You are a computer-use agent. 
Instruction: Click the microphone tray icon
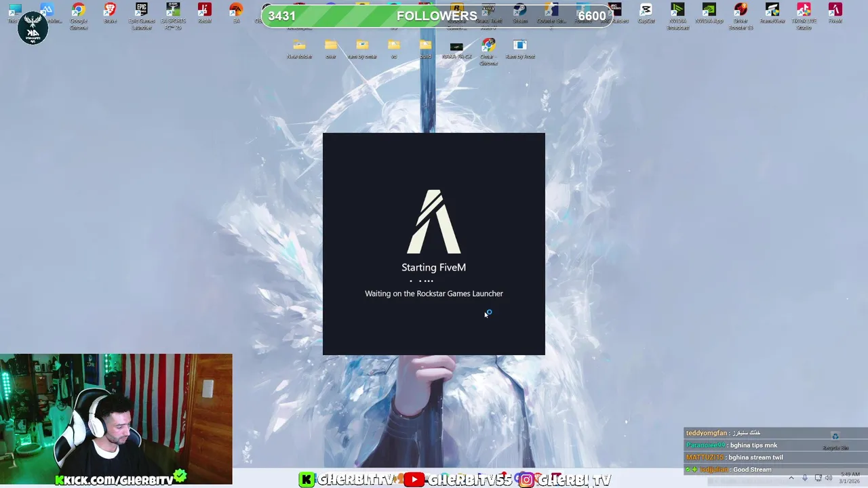tap(805, 479)
